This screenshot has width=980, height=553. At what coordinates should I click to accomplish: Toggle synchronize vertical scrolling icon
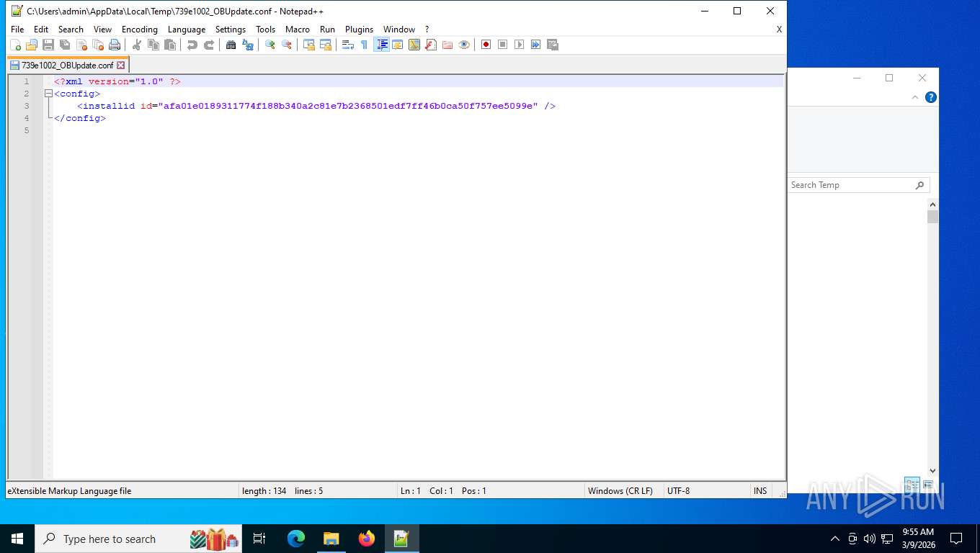coord(309,45)
